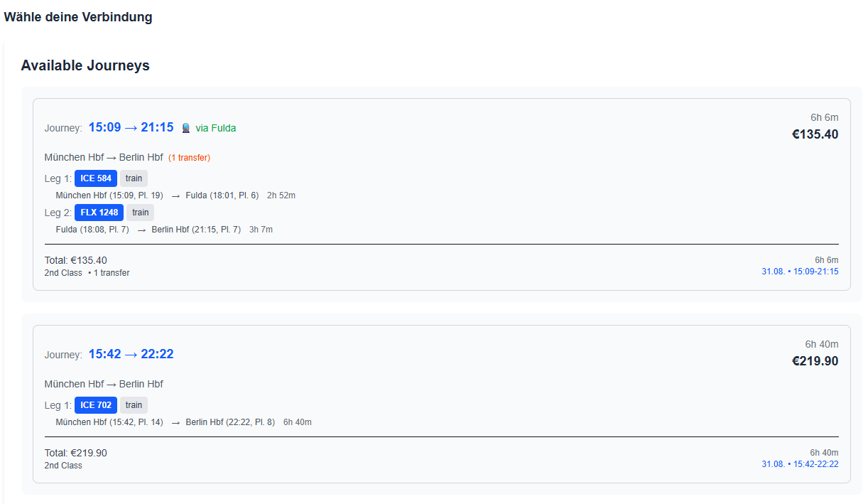868x504 pixels.
Task: Click the 31.08. • 15:09-21:15 date link
Action: (800, 272)
